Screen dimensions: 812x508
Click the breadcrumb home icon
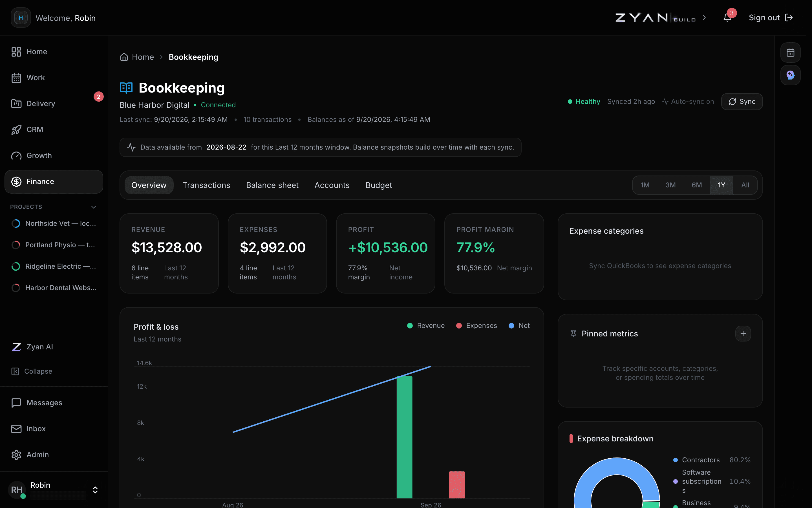(x=124, y=57)
